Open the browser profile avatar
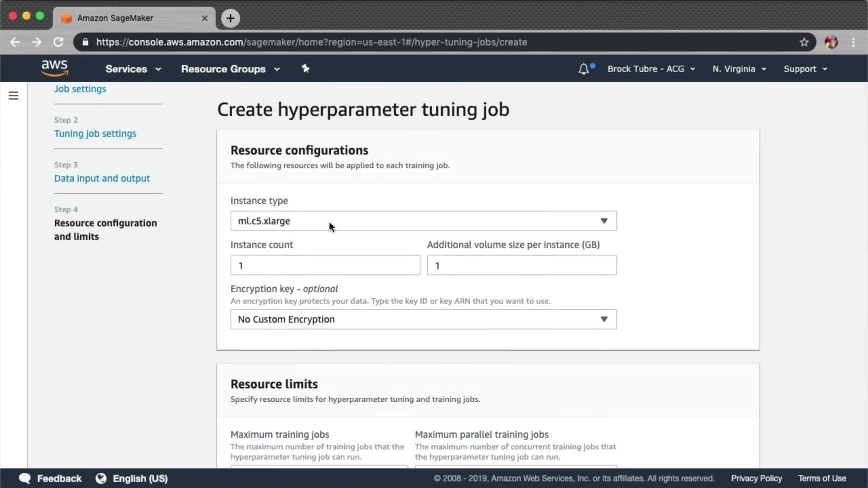 click(x=831, y=42)
